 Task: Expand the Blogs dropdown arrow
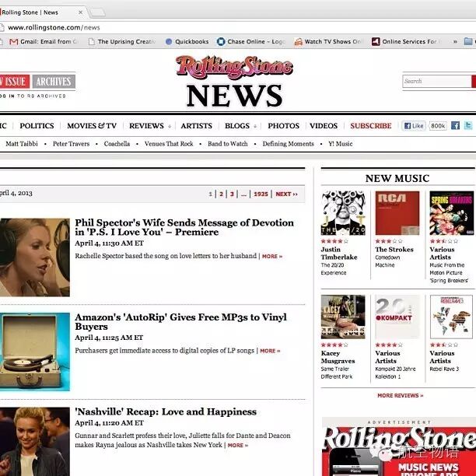pos(255,126)
